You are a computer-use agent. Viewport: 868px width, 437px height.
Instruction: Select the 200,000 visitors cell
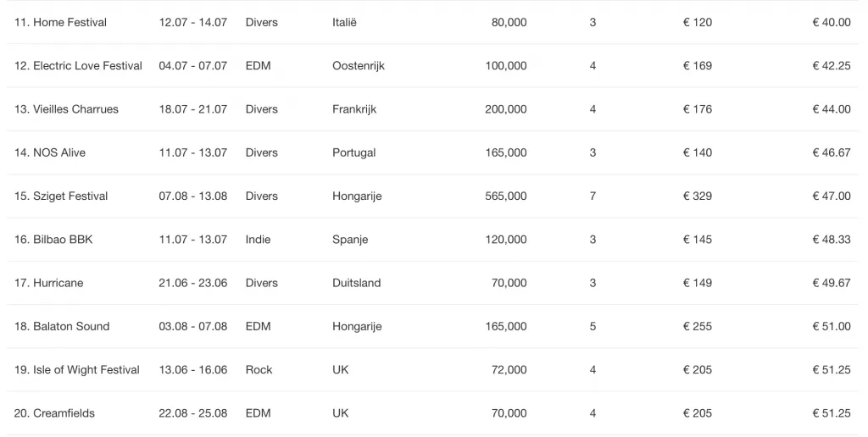tap(506, 109)
